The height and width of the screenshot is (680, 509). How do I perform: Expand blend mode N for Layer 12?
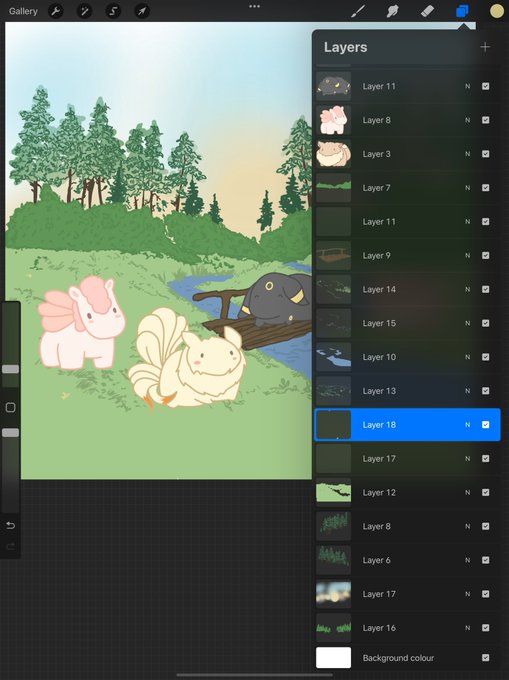coord(467,492)
